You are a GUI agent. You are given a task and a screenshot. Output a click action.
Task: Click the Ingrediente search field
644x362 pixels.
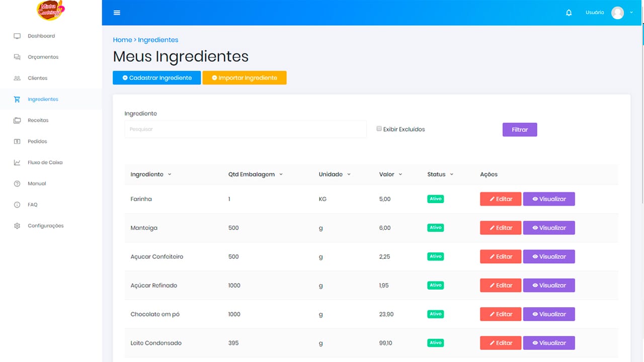(246, 129)
